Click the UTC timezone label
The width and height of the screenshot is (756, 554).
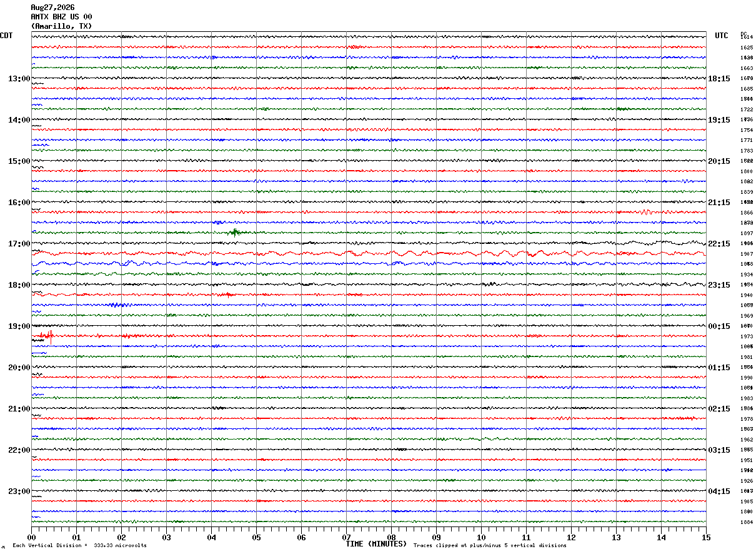pyautogui.click(x=722, y=36)
